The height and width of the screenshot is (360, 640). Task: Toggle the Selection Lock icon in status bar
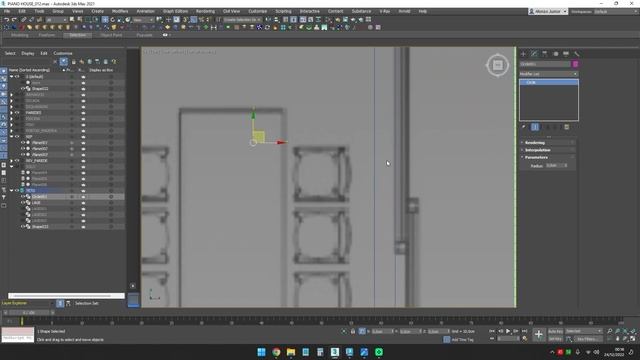[x=353, y=331]
